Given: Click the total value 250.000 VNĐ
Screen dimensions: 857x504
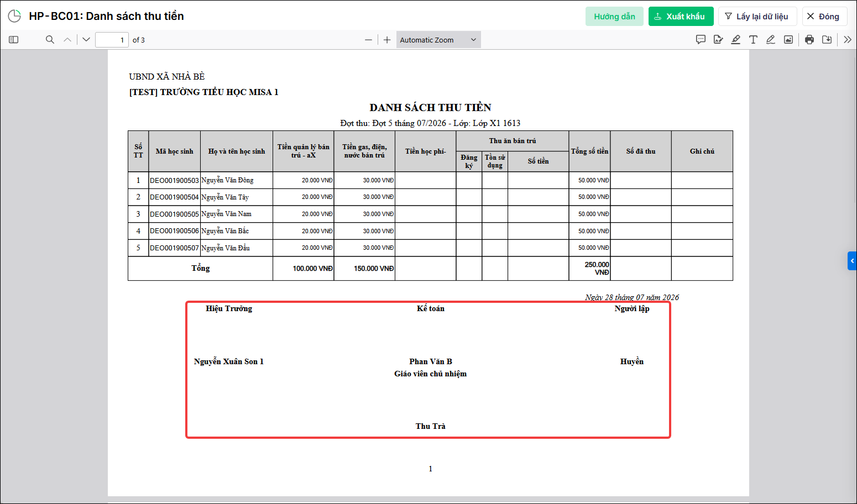Looking at the screenshot, I should coord(597,269).
